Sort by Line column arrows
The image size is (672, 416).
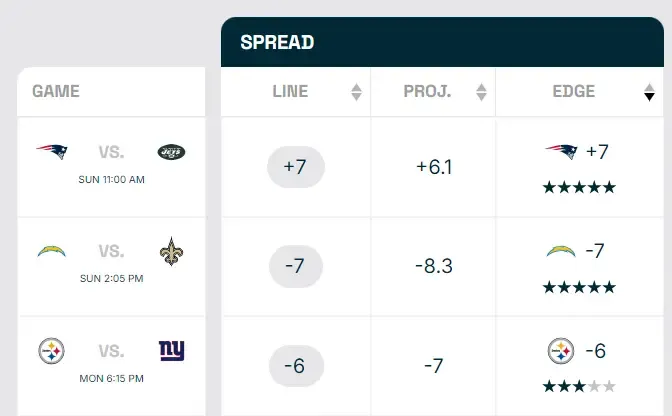357,92
